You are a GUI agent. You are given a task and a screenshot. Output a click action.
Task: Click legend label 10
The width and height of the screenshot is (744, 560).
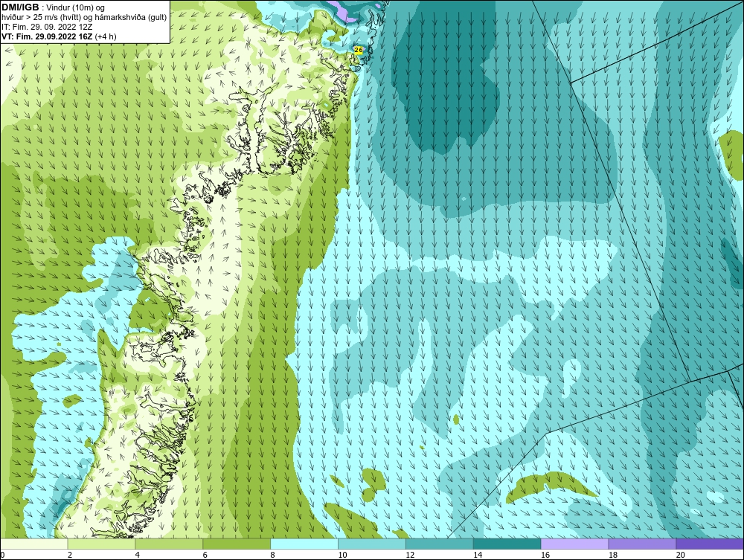pyautogui.click(x=342, y=555)
